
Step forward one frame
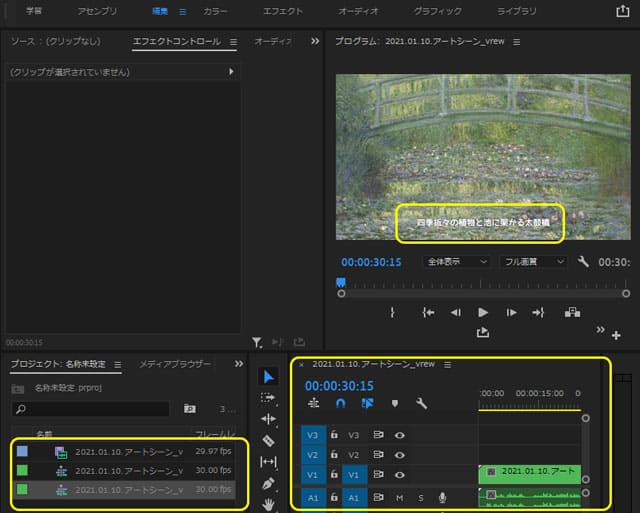click(511, 313)
